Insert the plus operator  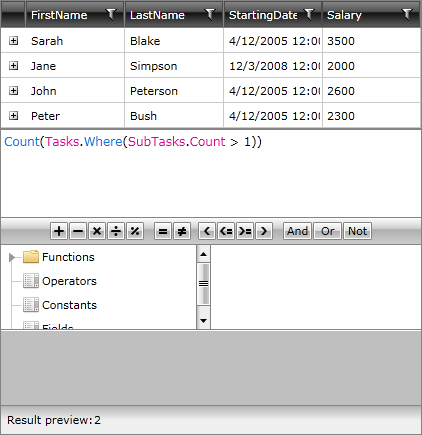click(59, 231)
